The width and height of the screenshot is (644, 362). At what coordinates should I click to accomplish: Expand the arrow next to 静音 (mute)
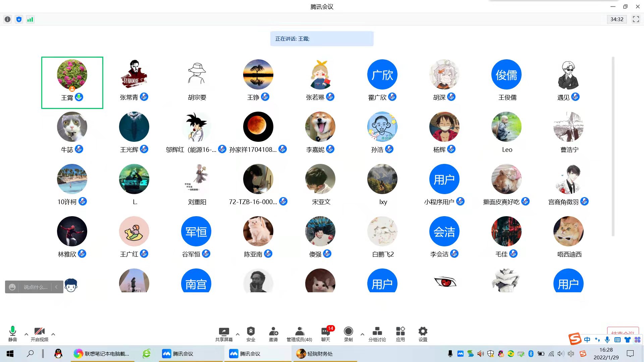pyautogui.click(x=26, y=334)
